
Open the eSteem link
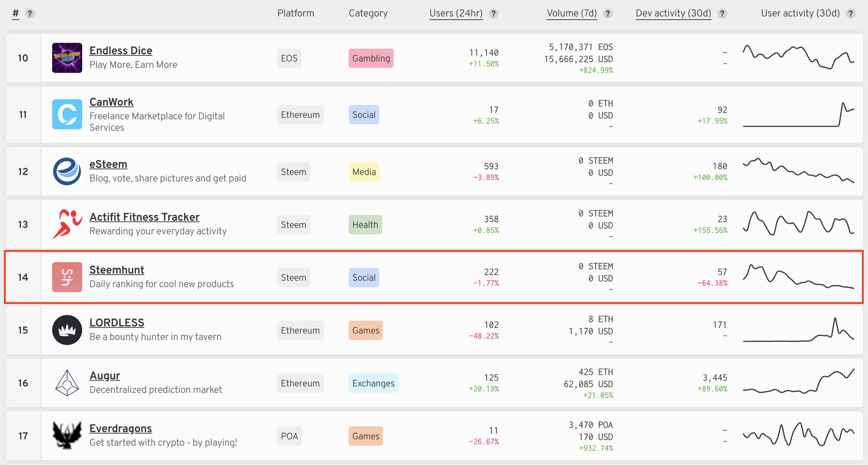tap(108, 164)
